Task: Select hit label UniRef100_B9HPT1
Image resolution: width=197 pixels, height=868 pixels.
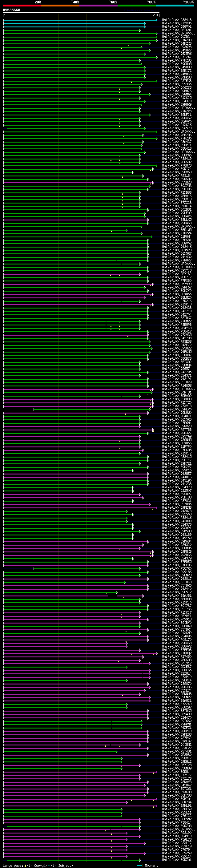Action: pos(177,145)
